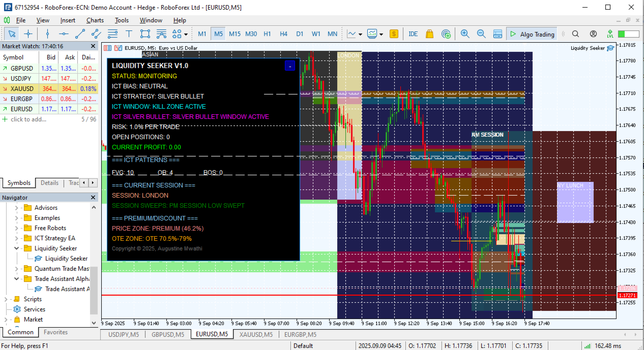
Task: Click 'click to add...' in Market Watch
Action: click(28, 119)
